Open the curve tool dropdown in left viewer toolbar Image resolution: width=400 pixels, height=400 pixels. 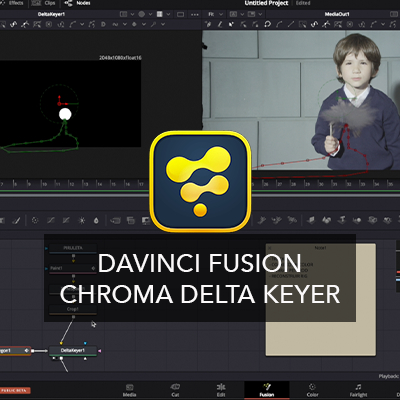(82, 24)
